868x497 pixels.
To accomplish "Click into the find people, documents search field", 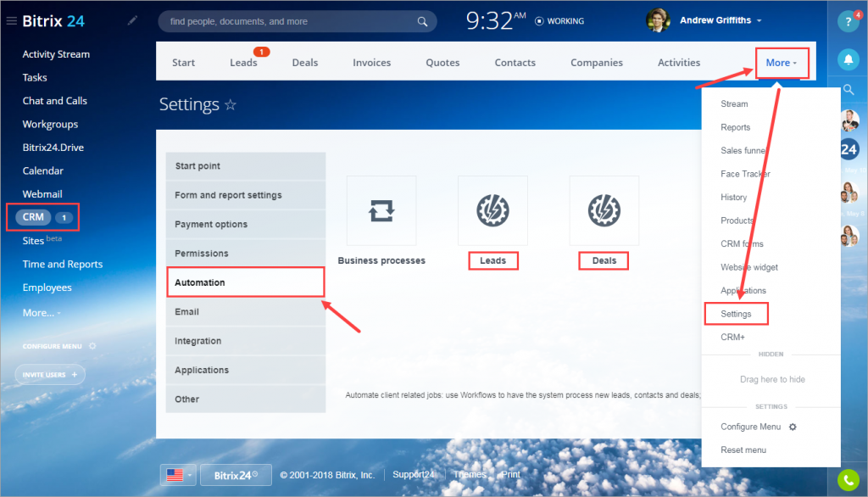I will 298,21.
